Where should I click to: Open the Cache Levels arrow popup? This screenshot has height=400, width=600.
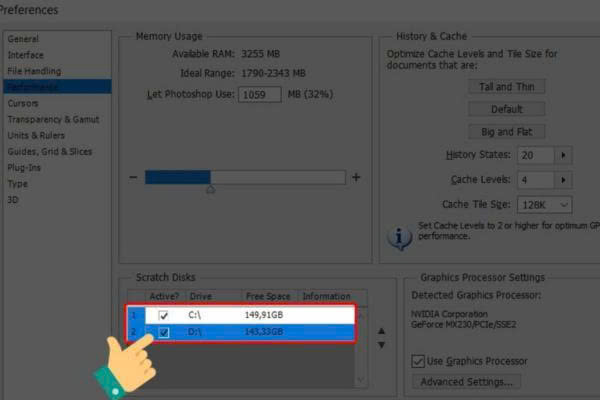pyautogui.click(x=563, y=180)
